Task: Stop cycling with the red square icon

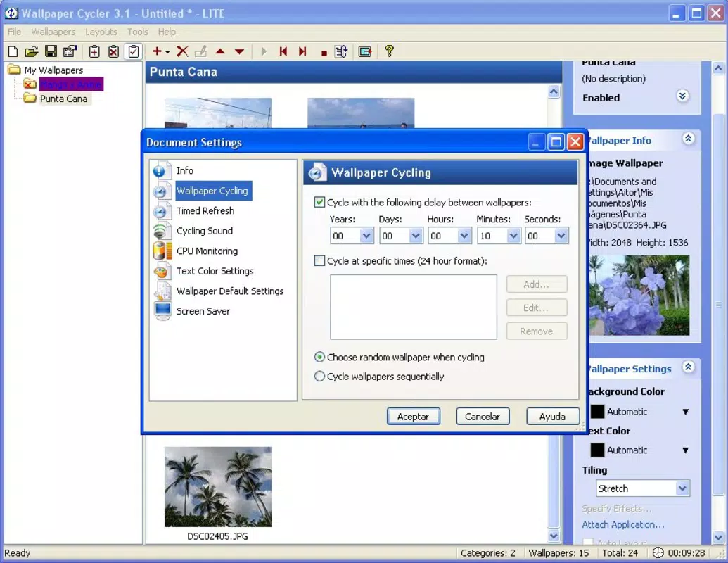Action: coord(324,53)
